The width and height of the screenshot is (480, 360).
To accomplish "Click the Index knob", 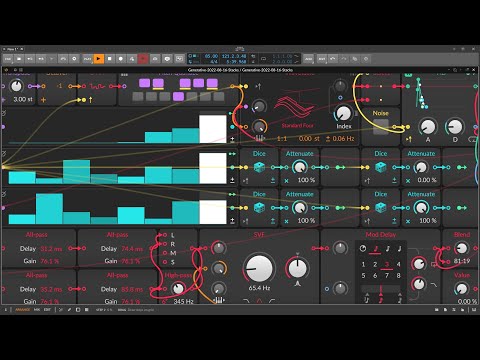I will [343, 114].
